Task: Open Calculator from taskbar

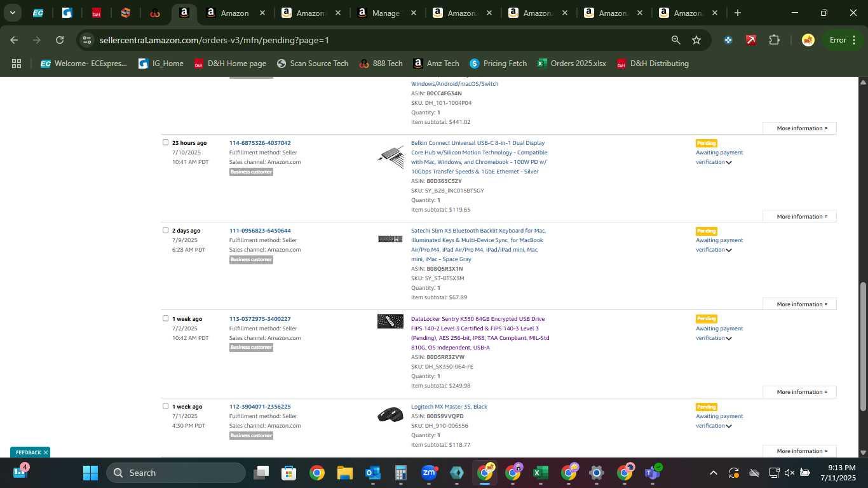Action: pos(400,473)
